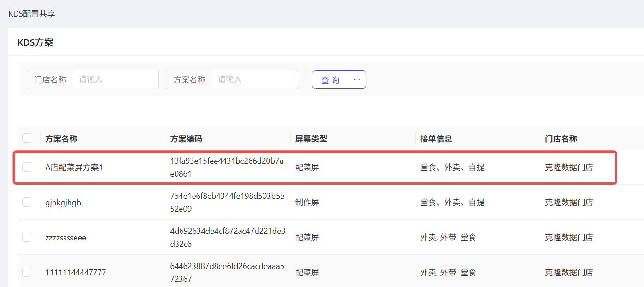
Task: Click the 屏幕类型 column header
Action: point(311,138)
